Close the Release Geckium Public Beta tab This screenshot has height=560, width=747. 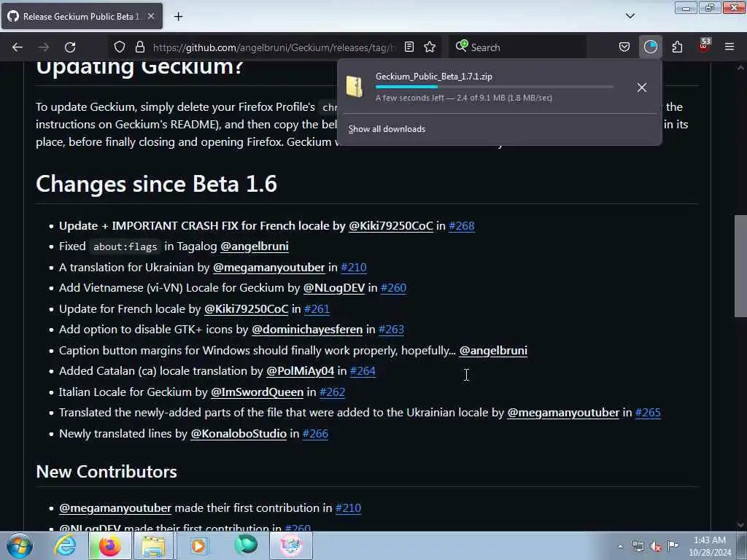pyautogui.click(x=151, y=16)
